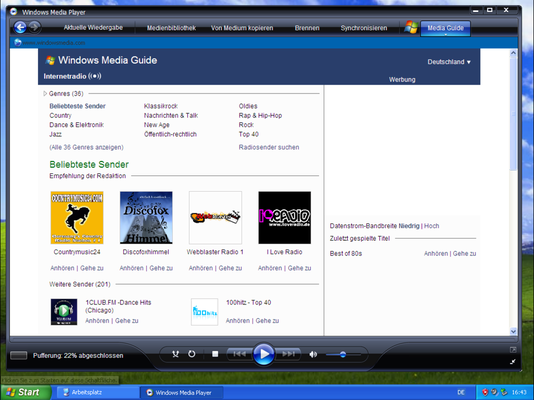Viewport: 534px width, 400px height.
Task: Click the Forward navigation arrow
Action: [x=34, y=27]
